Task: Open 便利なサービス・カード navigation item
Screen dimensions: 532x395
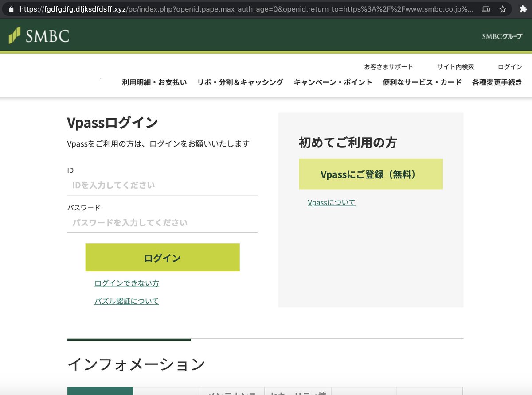Action: 422,82
